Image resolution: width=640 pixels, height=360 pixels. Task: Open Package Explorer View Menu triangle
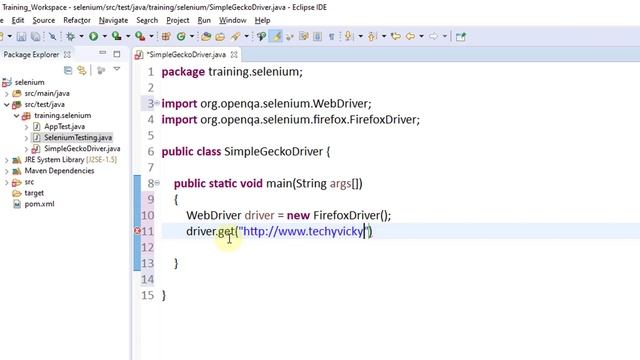click(117, 69)
